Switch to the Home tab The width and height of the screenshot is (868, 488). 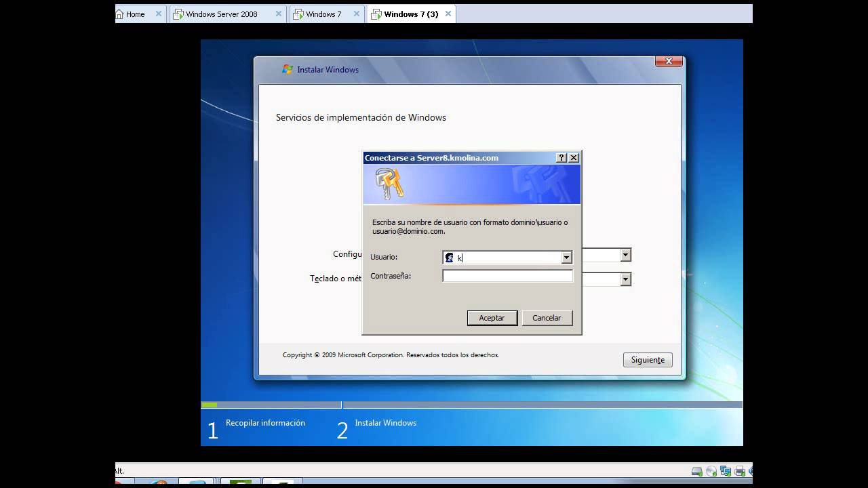coord(135,14)
